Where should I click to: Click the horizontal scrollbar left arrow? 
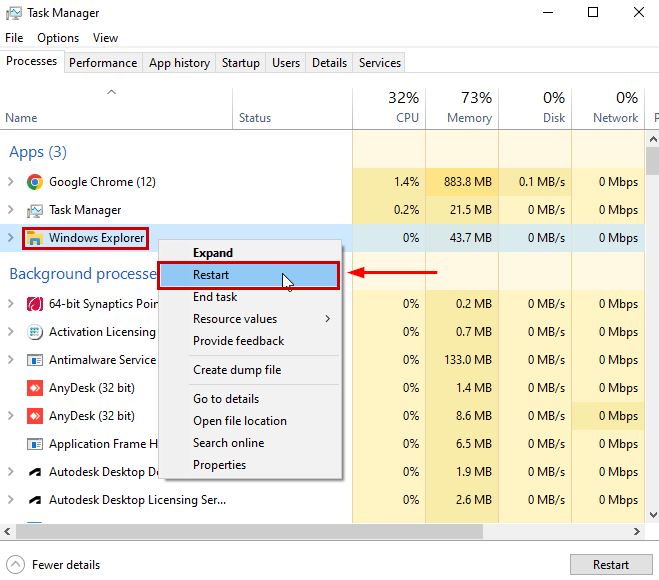coord(7,531)
